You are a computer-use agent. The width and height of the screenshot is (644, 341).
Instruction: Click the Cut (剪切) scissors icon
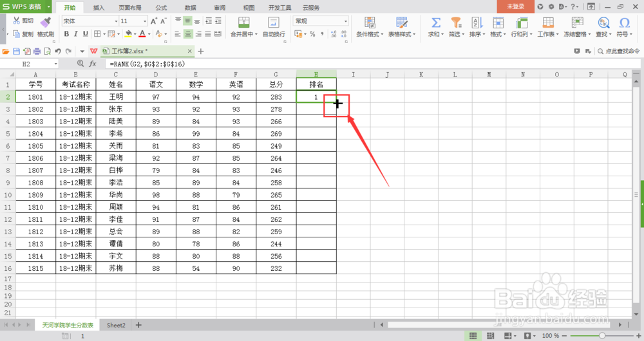[x=17, y=21]
